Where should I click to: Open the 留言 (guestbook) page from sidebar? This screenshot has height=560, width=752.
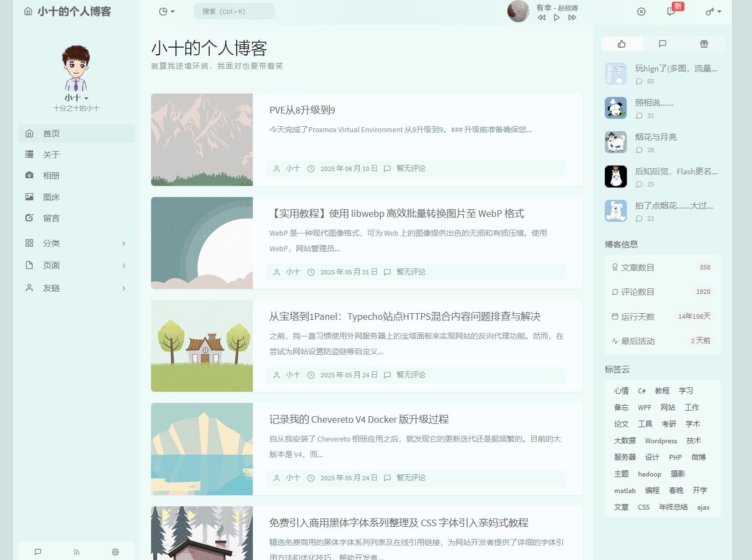(51, 218)
